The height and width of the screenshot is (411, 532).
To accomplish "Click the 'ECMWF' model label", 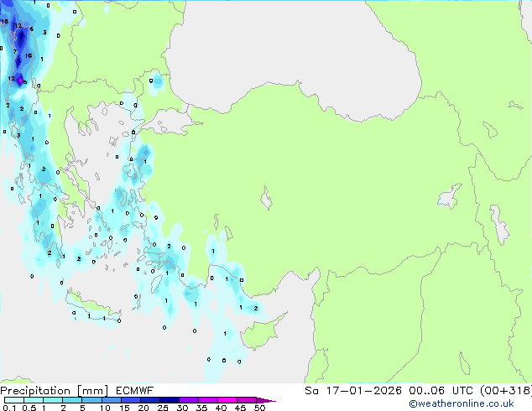I will coord(135,391).
